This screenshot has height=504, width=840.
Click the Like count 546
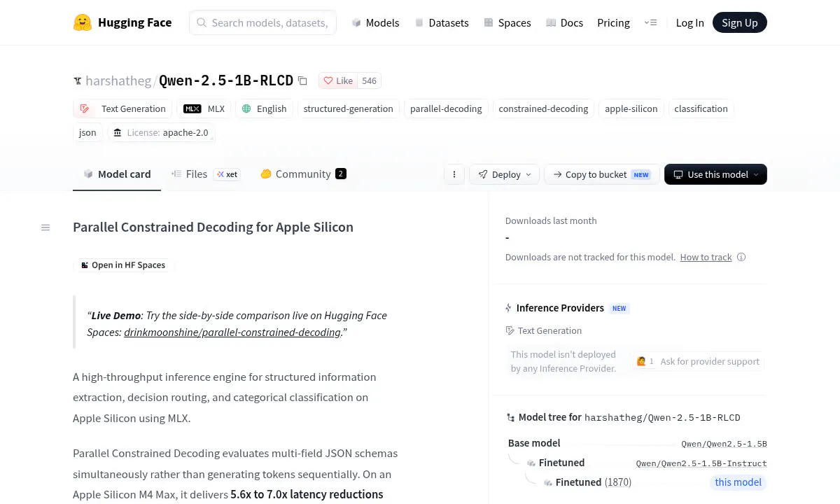(x=370, y=80)
